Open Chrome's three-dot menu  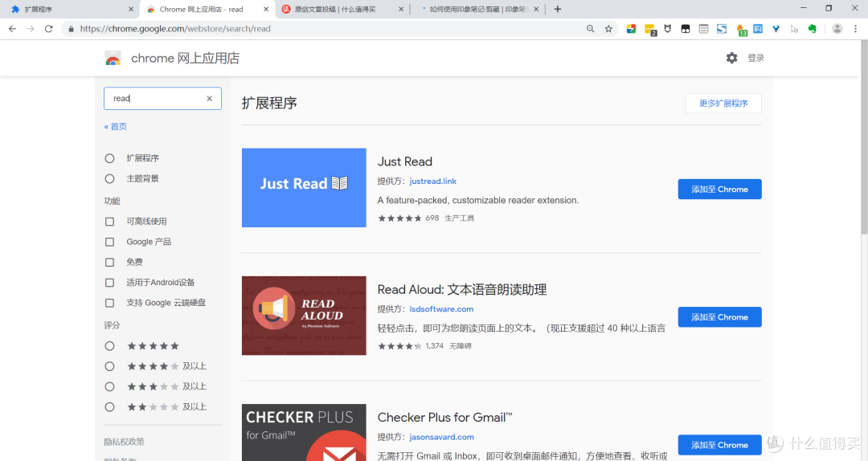(x=855, y=29)
